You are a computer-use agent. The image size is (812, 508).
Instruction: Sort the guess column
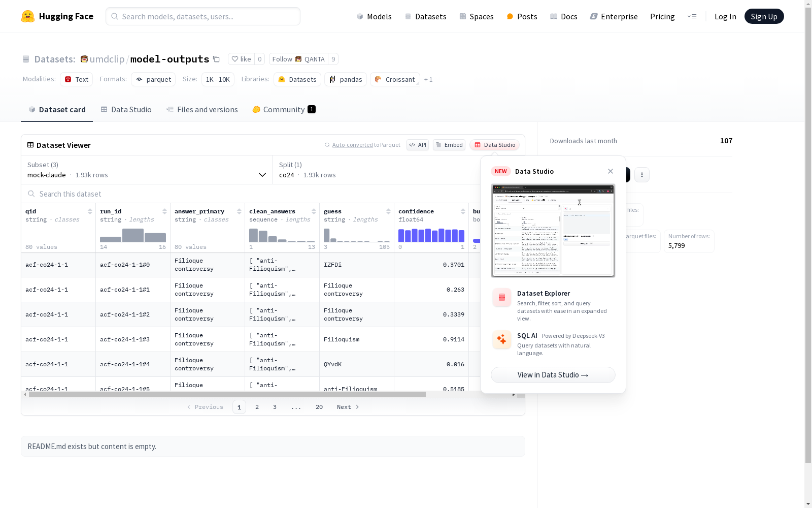coord(388,211)
